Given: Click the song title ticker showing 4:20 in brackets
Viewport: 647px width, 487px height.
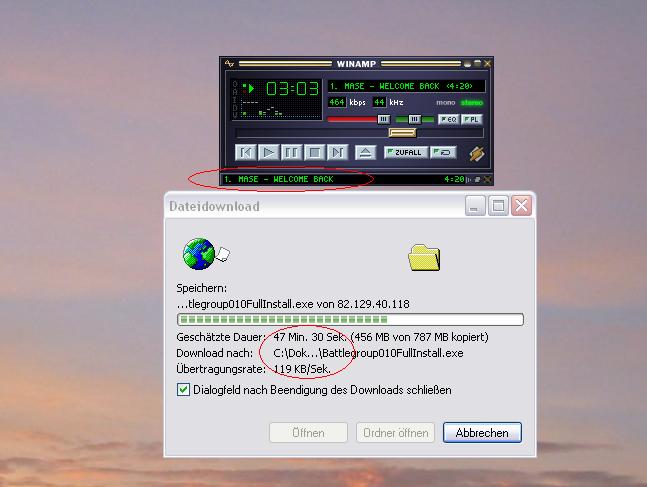Looking at the screenshot, I should click(x=406, y=86).
